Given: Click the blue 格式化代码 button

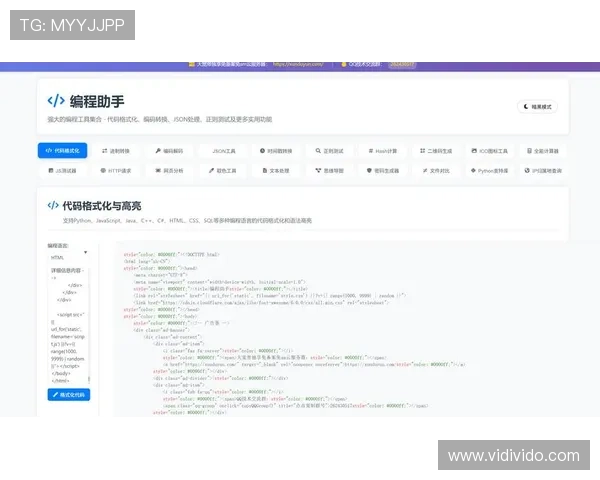Looking at the screenshot, I should click(69, 395).
